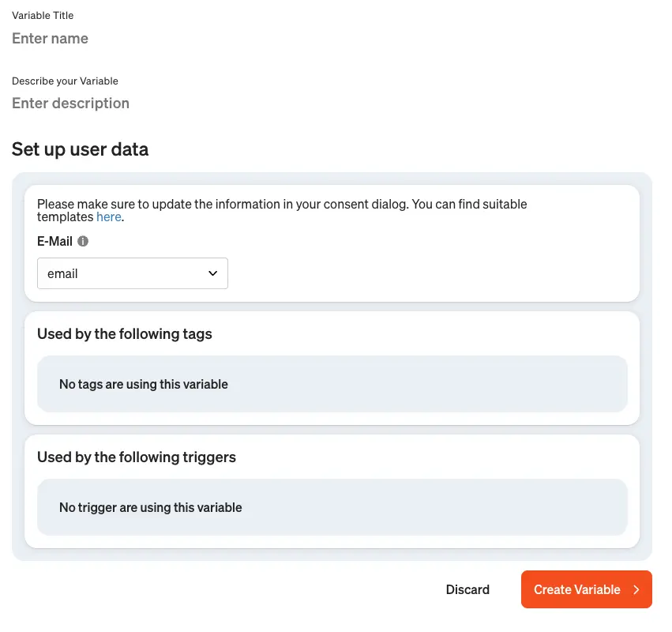Screen dimensions: 672x632
Task: Click the word 'templates' in the notice
Action: pyautogui.click(x=65, y=216)
